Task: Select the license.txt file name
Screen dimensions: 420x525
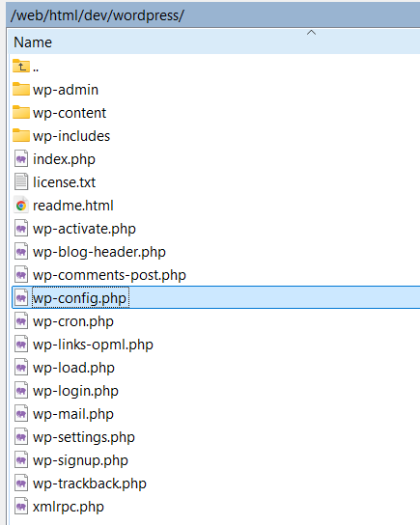Action: pos(64,182)
